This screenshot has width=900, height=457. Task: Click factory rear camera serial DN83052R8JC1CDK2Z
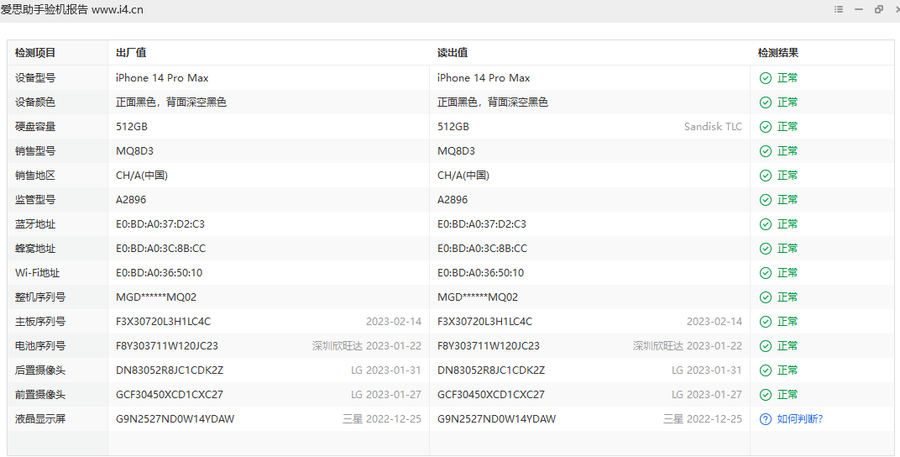[169, 371]
